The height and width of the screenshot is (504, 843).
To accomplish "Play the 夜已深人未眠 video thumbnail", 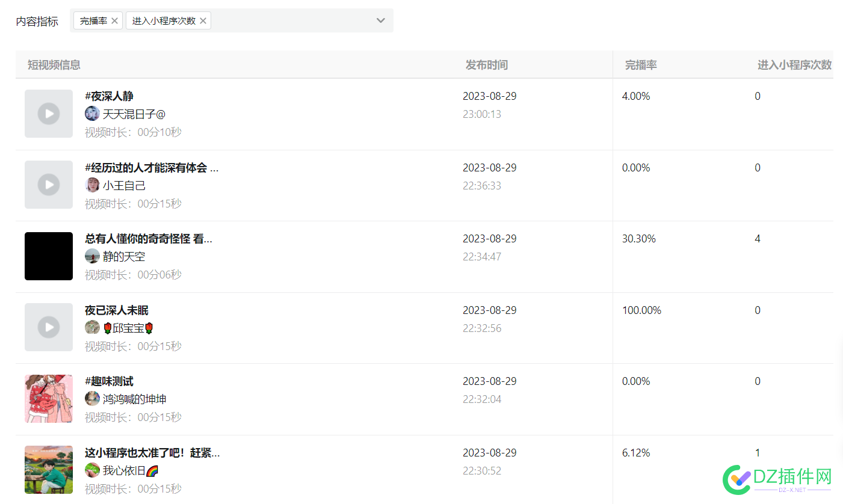I will click(49, 327).
